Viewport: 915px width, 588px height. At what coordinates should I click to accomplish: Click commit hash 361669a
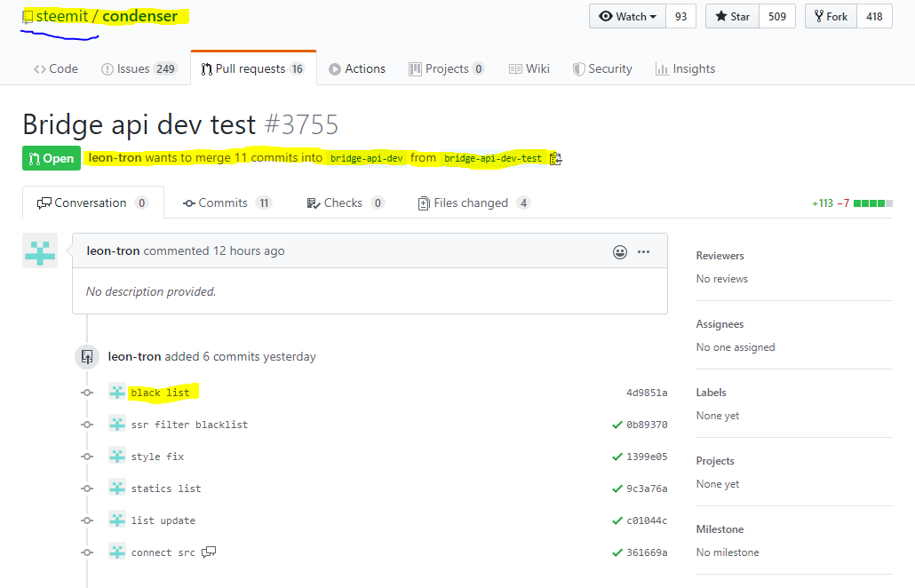(647, 552)
